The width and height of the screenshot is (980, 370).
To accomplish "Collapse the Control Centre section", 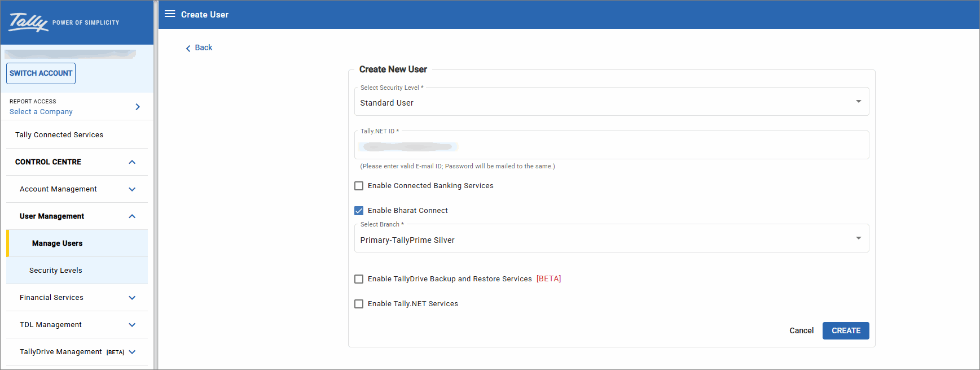I will click(132, 162).
